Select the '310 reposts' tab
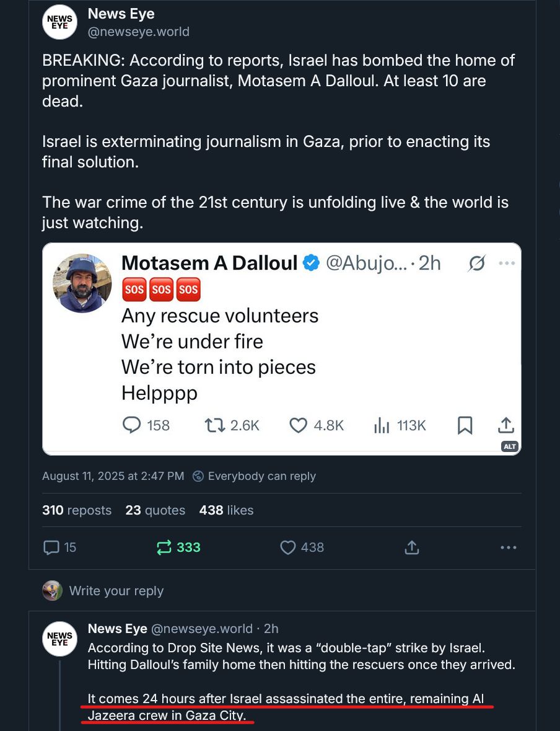Screen dimensions: 560x731 76,510
